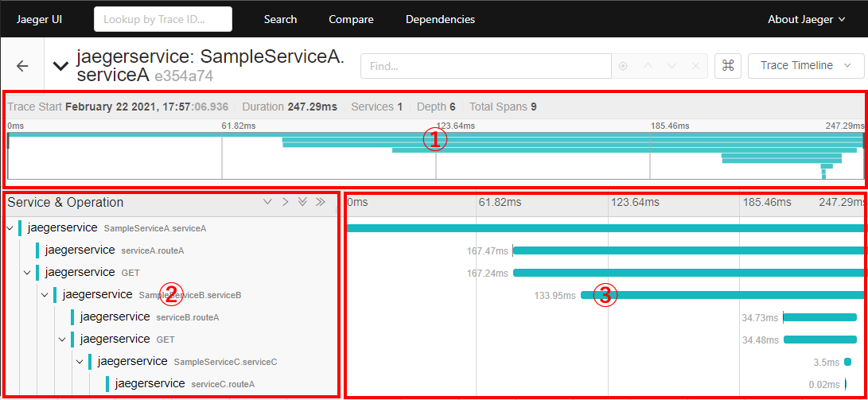This screenshot has width=868, height=400.
Task: Open Dependencies page in navbar
Action: point(440,19)
